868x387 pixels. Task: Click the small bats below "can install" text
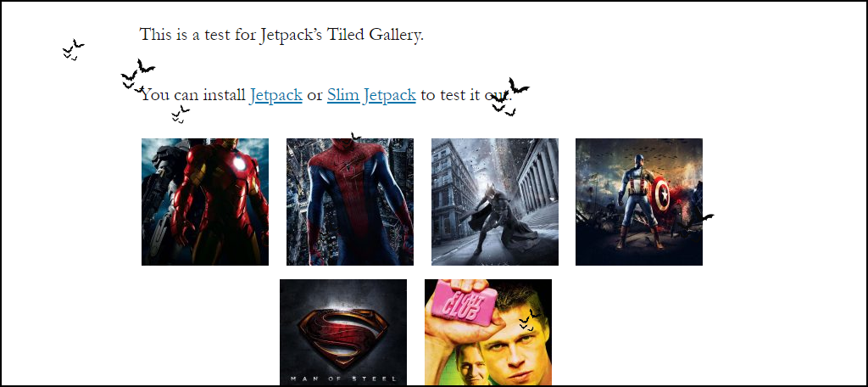coord(181,114)
